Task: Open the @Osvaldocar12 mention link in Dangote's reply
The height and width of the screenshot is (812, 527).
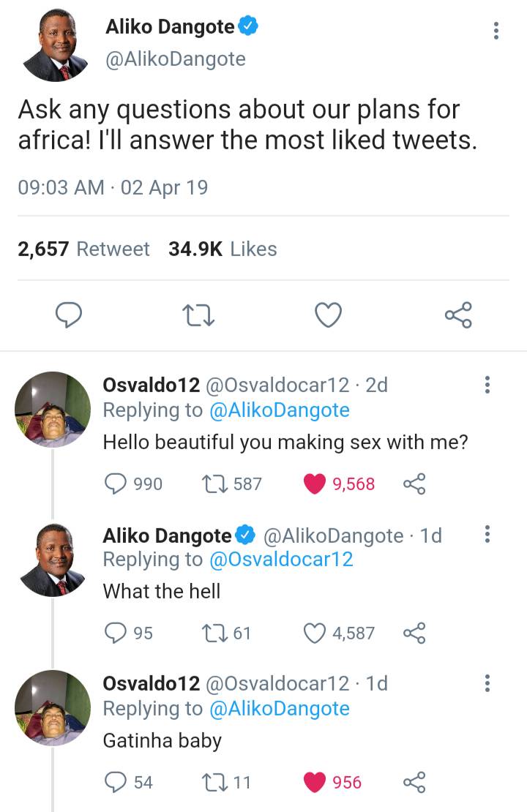Action: (281, 560)
